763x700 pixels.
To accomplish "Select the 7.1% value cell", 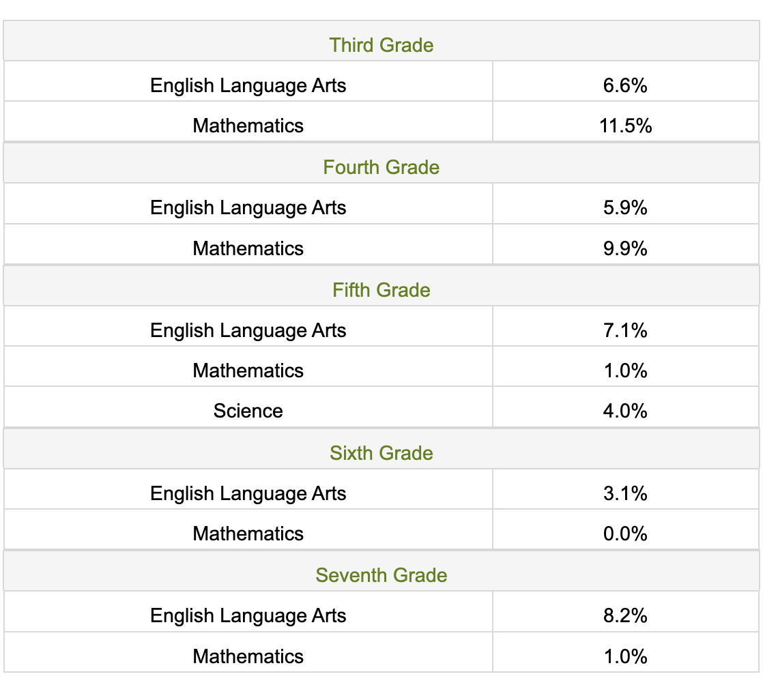I will 624,330.
